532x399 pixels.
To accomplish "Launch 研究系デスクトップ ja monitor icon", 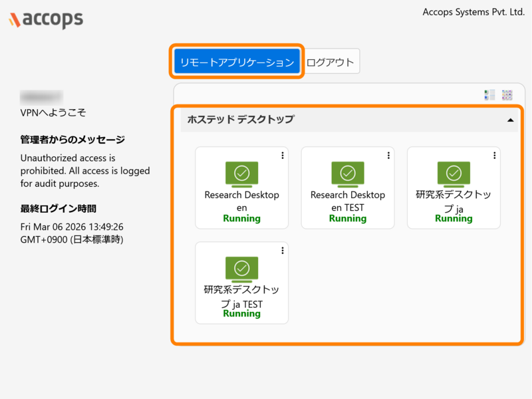I will click(454, 174).
